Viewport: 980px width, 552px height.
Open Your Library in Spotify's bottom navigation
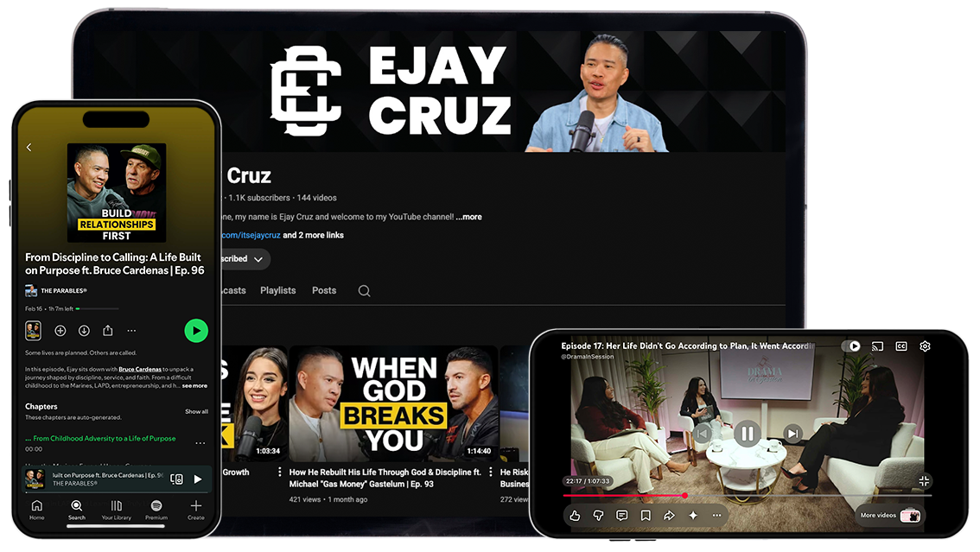pyautogui.click(x=117, y=509)
